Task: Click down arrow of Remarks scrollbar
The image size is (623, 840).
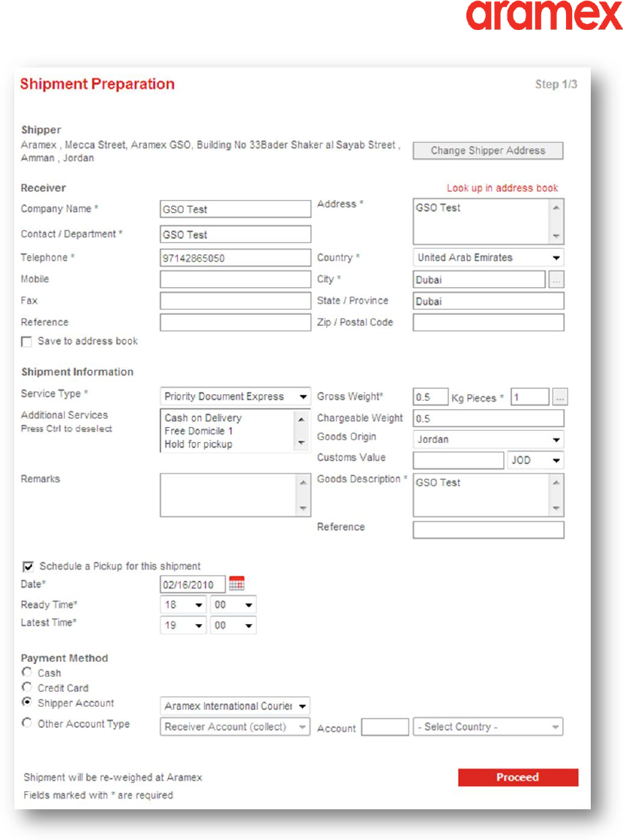Action: 303,508
